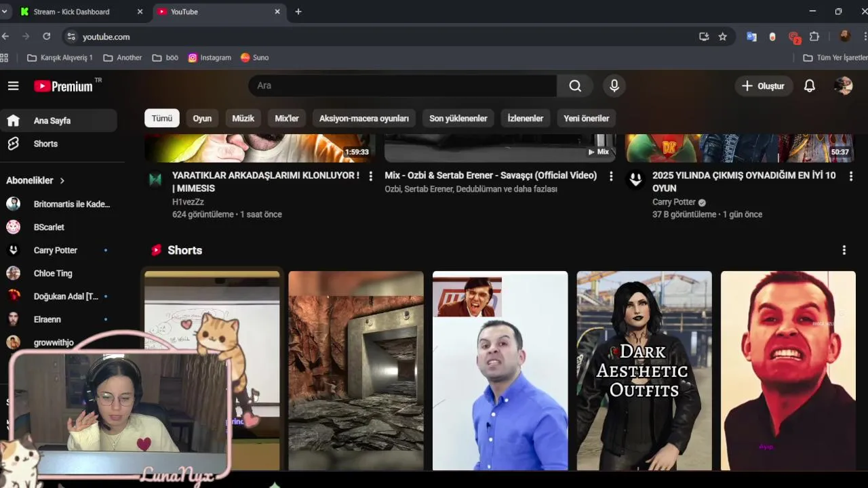The image size is (868, 488).
Task: Open options for the 2025 YILINDA video
Action: [851, 176]
